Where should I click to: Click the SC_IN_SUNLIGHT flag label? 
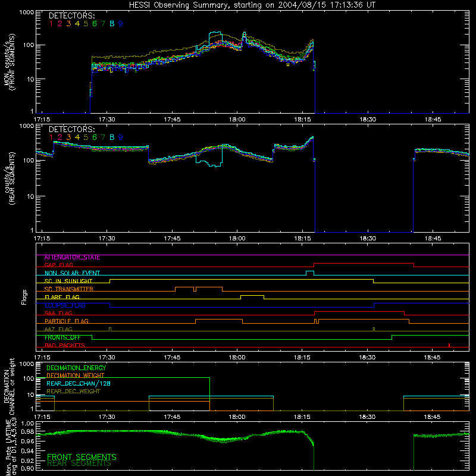point(68,281)
